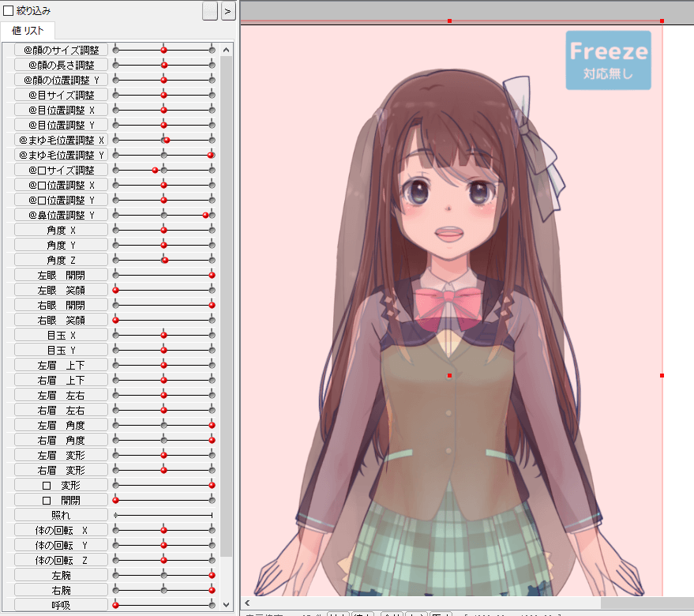The height and width of the screenshot is (616, 694).
Task: Click the @まゆ毛位置調整 Y slider red handle
Action: (x=211, y=155)
